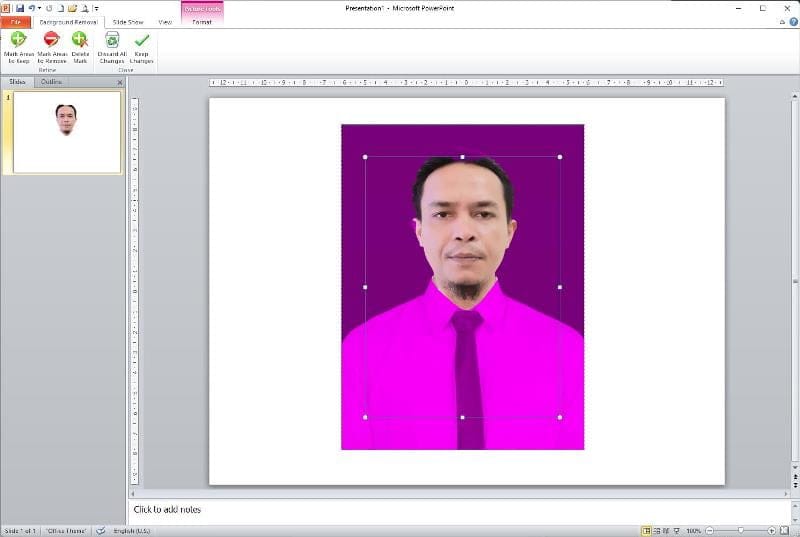Switch to Slide Sorter view button
The width and height of the screenshot is (800, 537).
coord(658,530)
